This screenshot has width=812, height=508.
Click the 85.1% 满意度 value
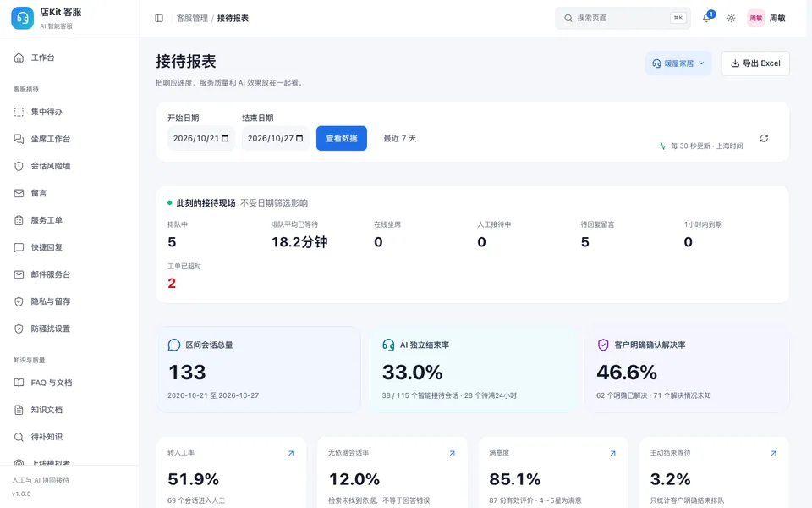(515, 479)
